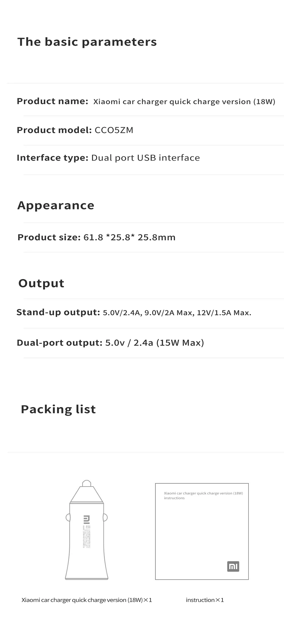The height and width of the screenshot is (644, 284).
Task: Click the Packing list heading
Action: tap(58, 409)
